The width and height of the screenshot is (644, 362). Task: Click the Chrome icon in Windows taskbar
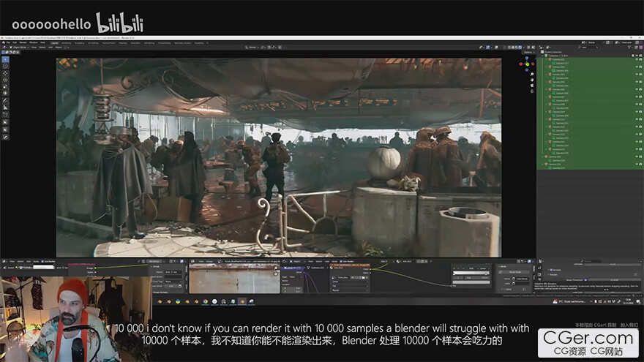206,301
